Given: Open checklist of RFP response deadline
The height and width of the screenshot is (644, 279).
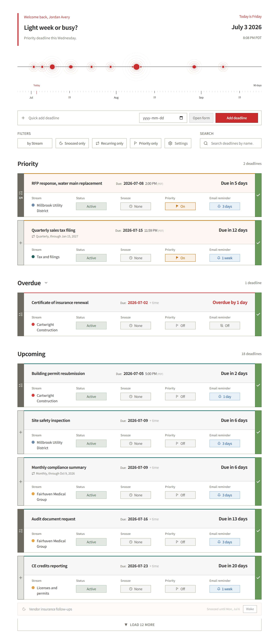Looking at the screenshot, I should coord(21,195).
